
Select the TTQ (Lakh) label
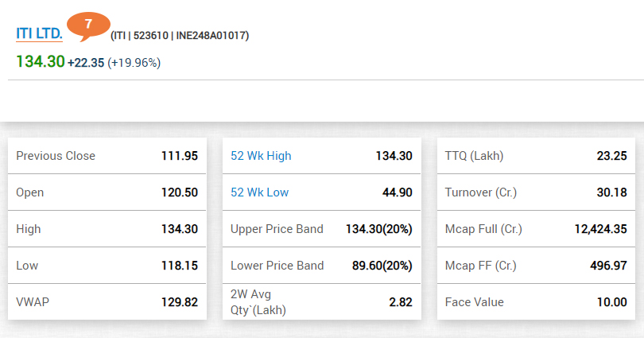pyautogui.click(x=474, y=156)
